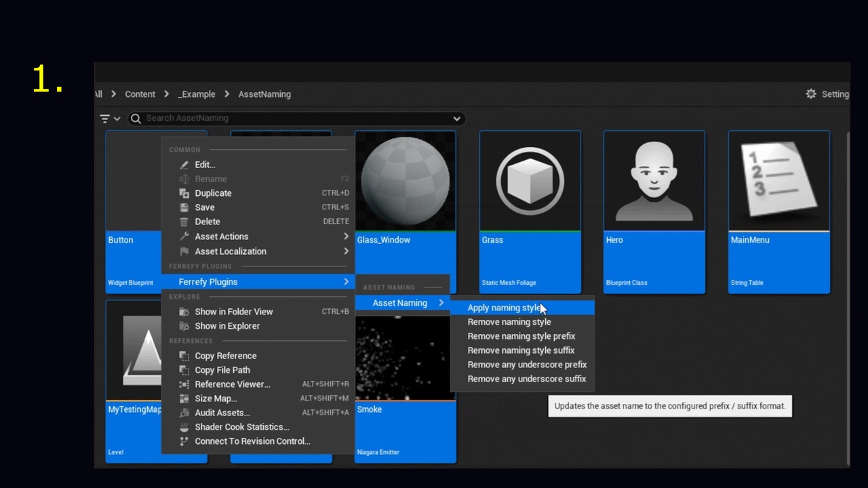The width and height of the screenshot is (868, 488).
Task: Click the Glass_Window asset name label
Action: pos(384,240)
